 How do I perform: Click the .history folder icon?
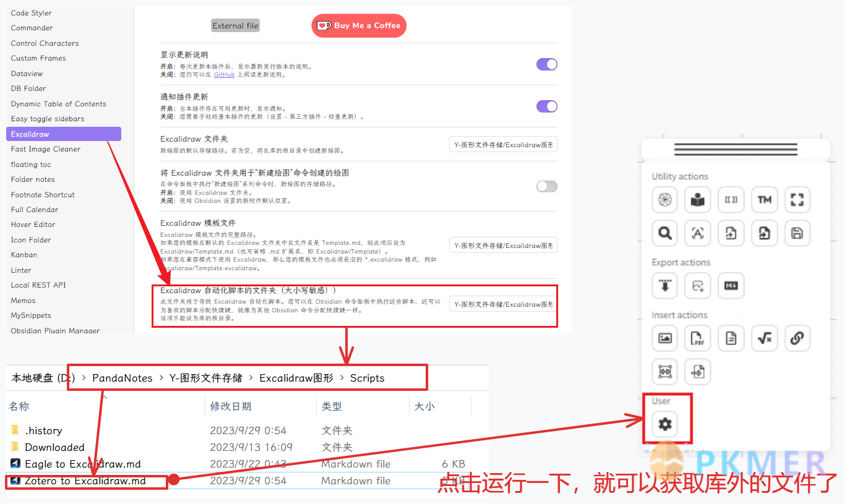[x=15, y=430]
